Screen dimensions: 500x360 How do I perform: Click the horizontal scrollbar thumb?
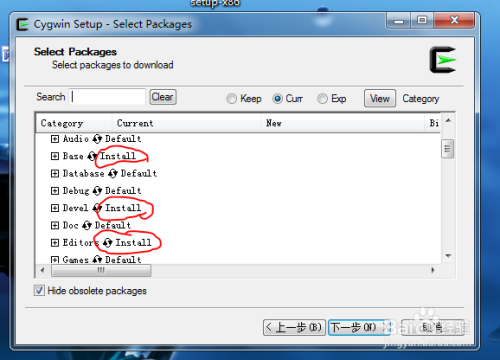[x=101, y=270]
